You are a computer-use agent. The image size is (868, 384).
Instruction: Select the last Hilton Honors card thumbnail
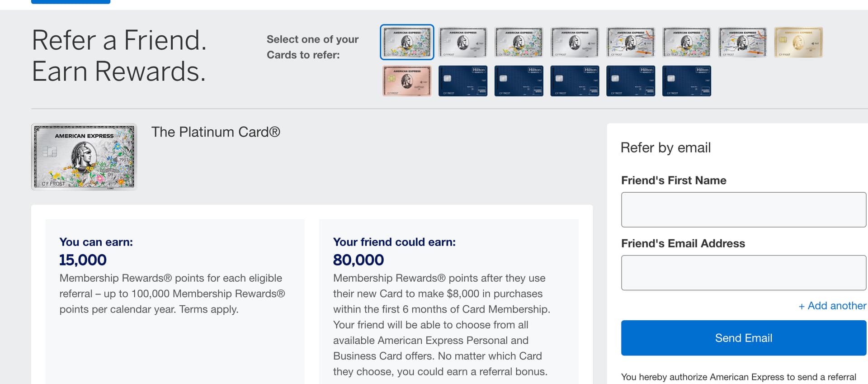[x=687, y=81]
